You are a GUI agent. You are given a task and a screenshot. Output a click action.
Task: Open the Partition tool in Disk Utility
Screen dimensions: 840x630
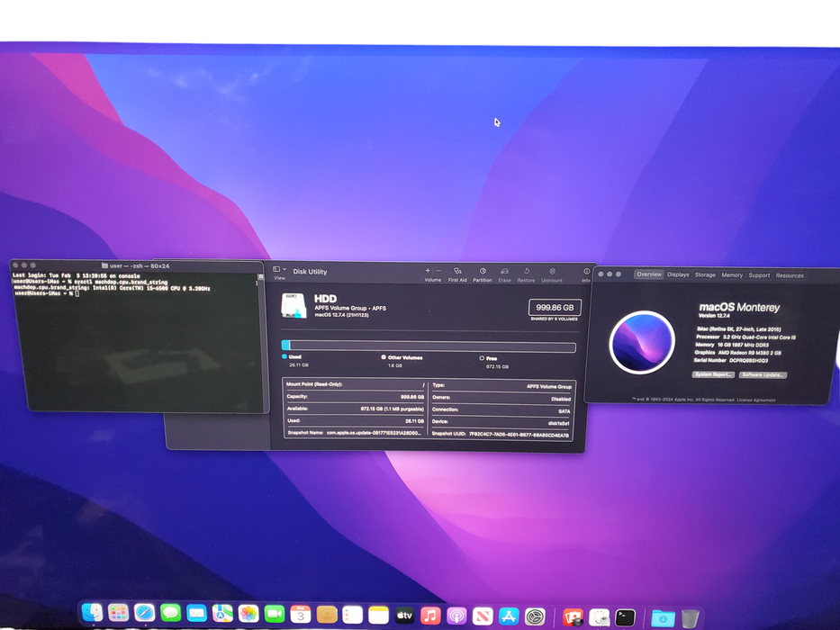click(x=483, y=271)
